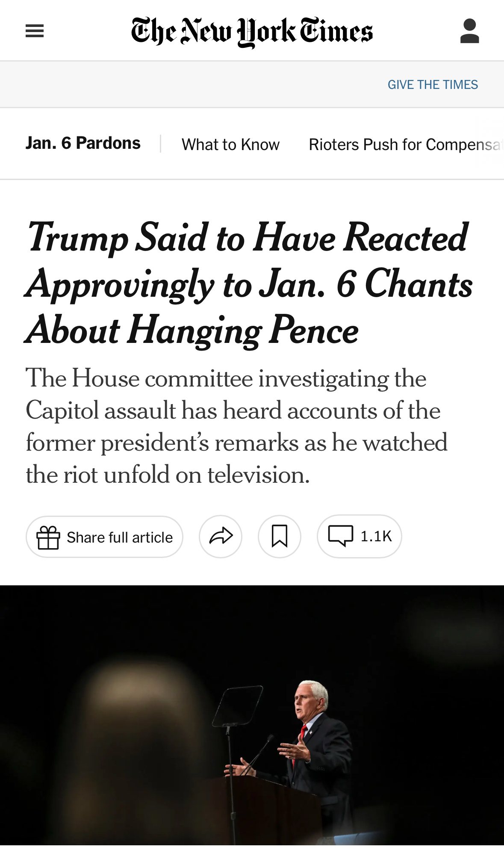
Task: Open the account profile icon
Action: [x=469, y=31]
